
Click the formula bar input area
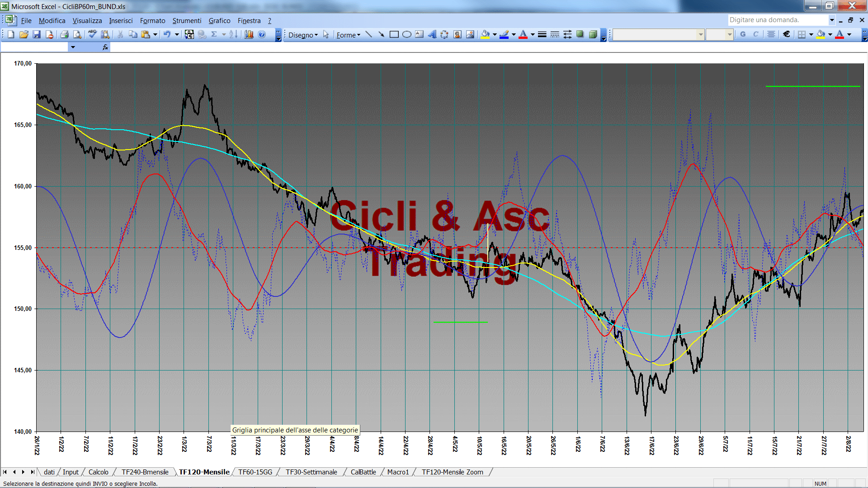488,47
